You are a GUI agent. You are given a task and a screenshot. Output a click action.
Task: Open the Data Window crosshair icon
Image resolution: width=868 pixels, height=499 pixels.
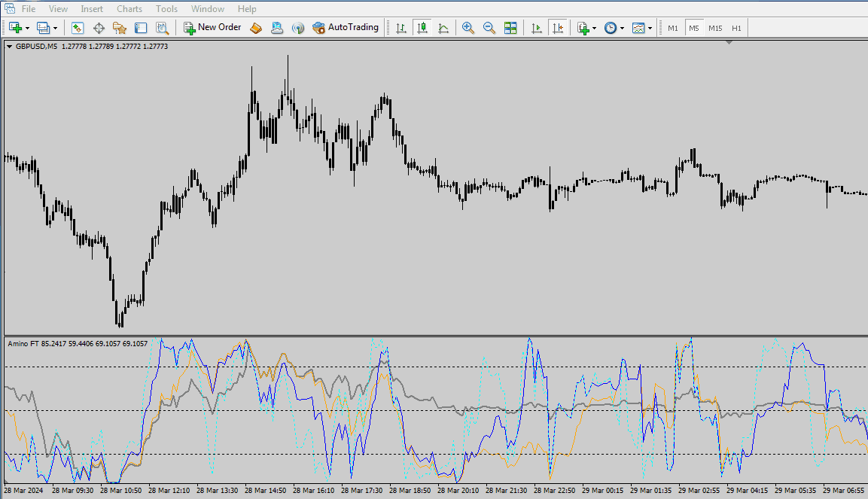coord(99,28)
